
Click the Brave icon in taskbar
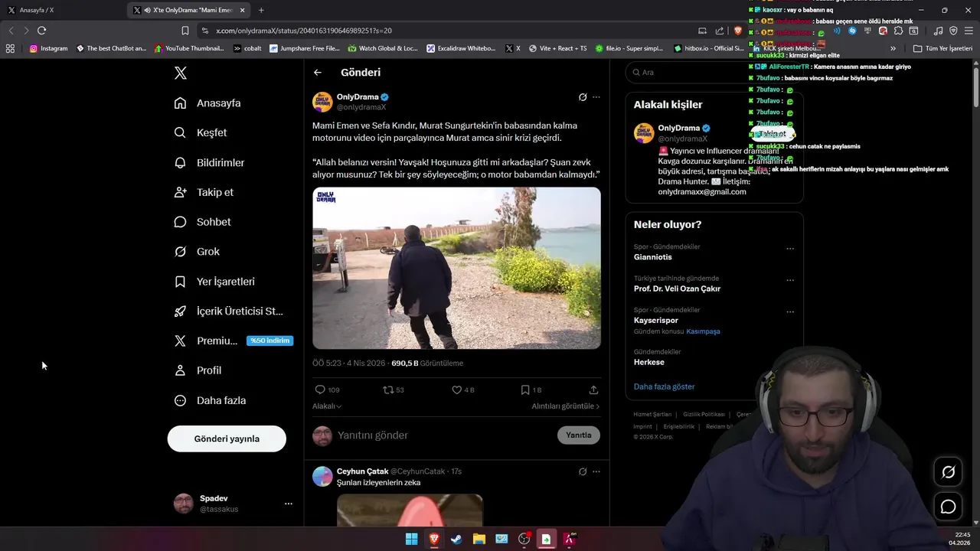[434, 539]
